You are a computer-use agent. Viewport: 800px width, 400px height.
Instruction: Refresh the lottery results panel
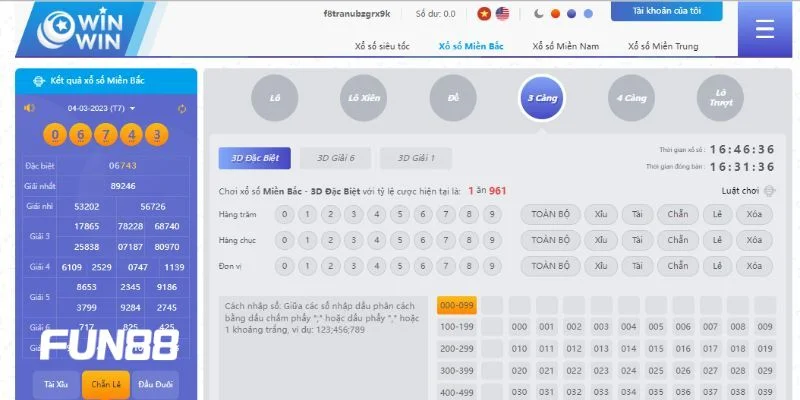click(182, 108)
